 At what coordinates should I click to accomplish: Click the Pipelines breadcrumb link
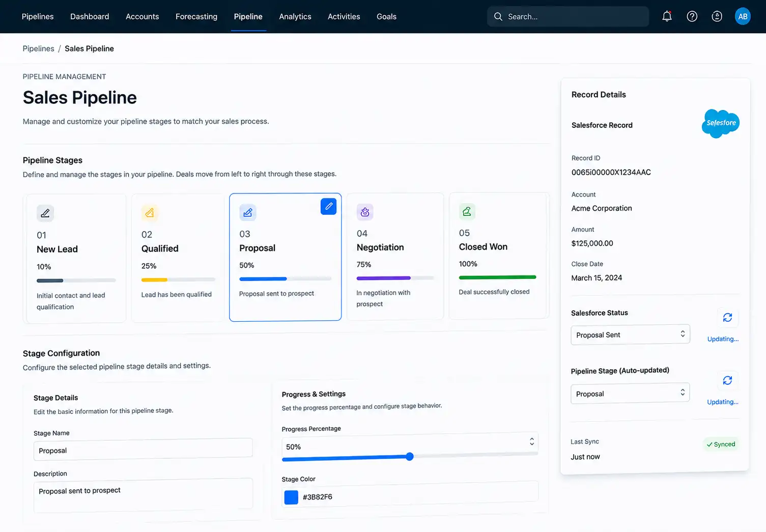(x=39, y=48)
